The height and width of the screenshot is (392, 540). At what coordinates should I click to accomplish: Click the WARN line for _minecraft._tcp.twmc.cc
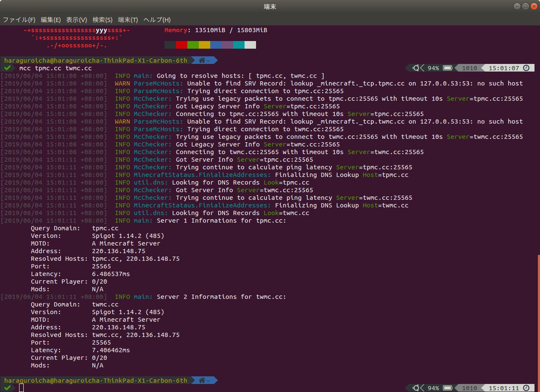point(262,121)
